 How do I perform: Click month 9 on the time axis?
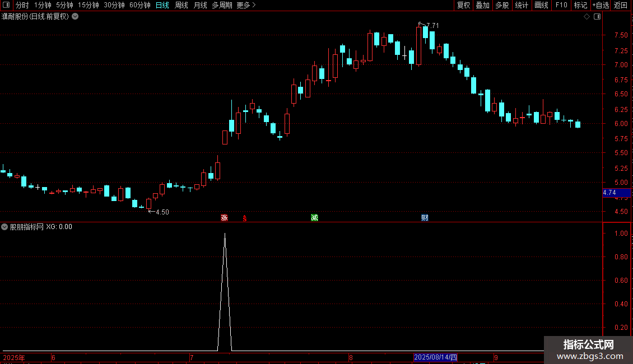tap(496, 357)
